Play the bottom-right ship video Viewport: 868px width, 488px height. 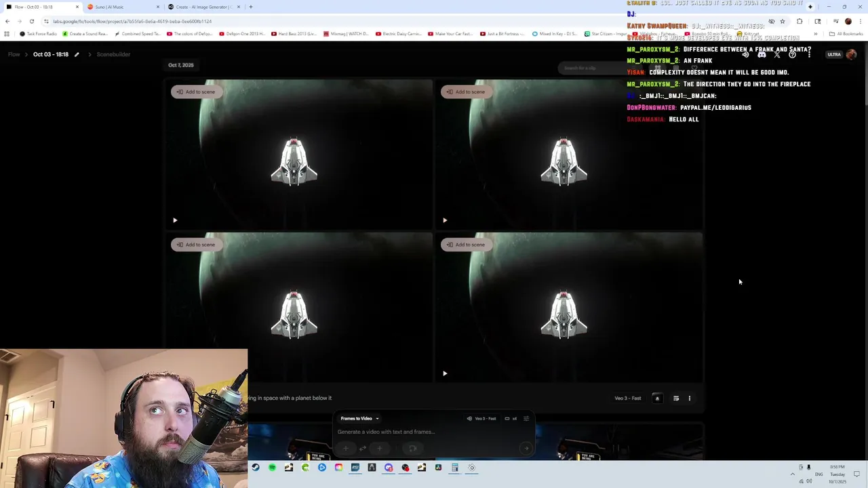point(445,373)
